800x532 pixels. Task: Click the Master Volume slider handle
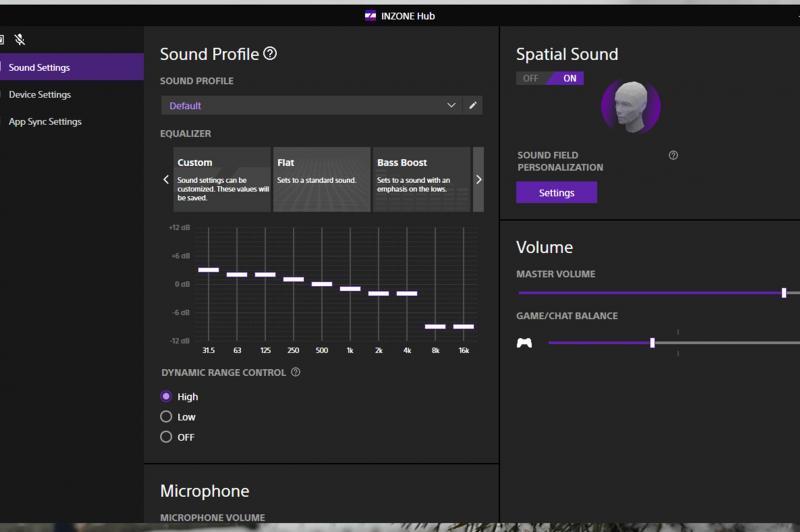click(x=784, y=293)
